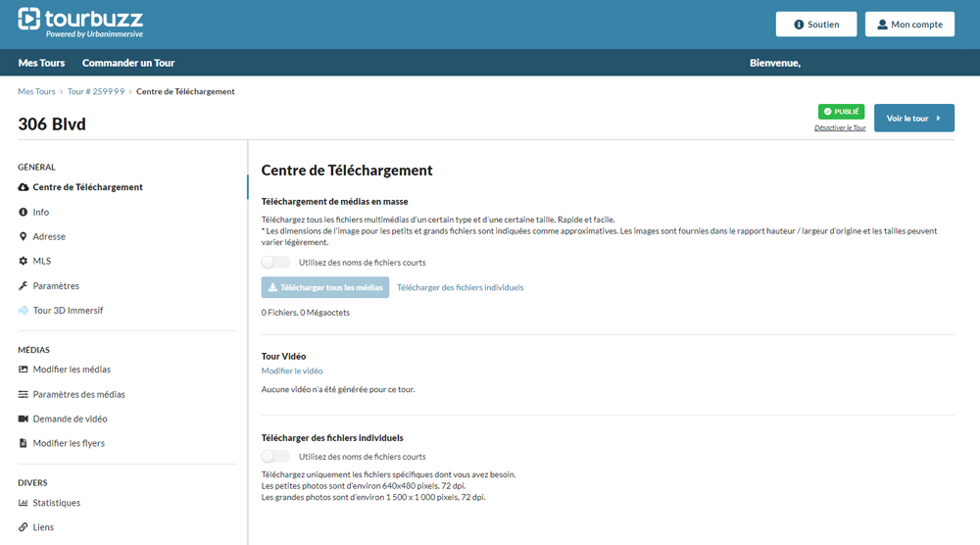The image size is (980, 545).
Task: Click the Soutien support button
Action: click(x=816, y=25)
